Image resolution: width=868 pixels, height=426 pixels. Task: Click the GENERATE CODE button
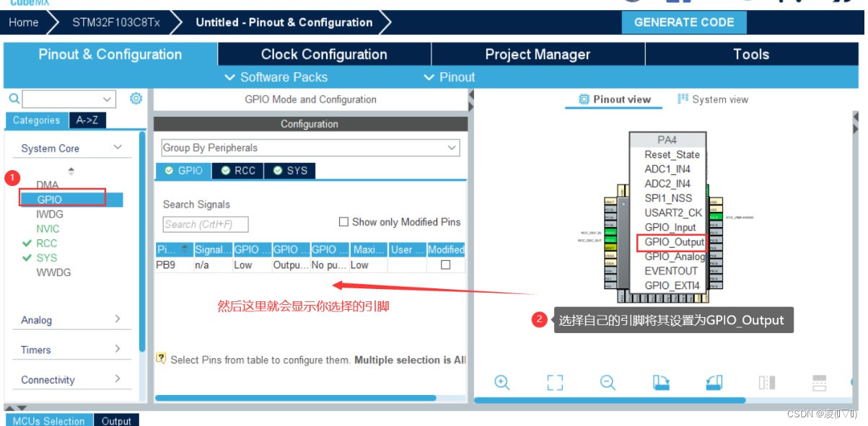pos(684,22)
